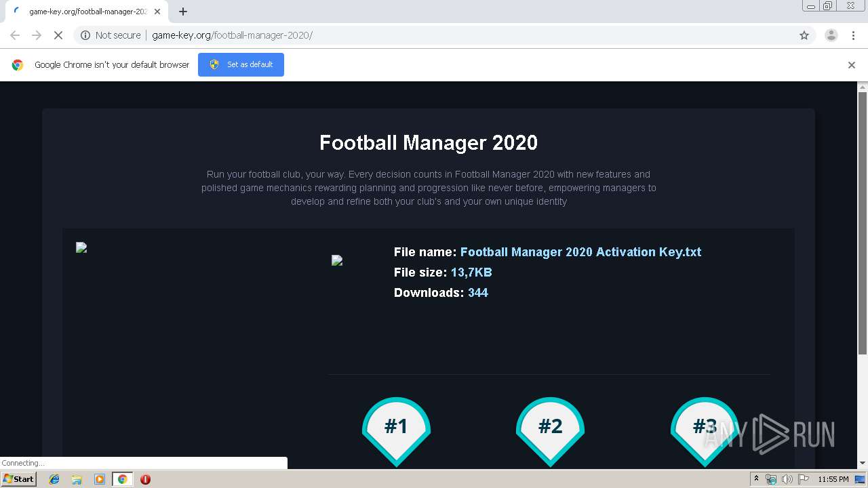The image size is (868, 488).
Task: Select the #2 badge
Action: pos(550,428)
